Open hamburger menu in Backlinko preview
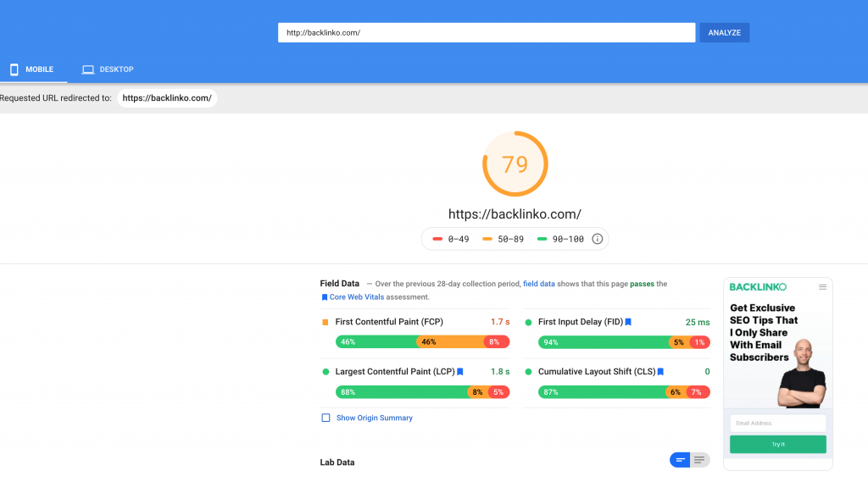The width and height of the screenshot is (868, 482). pos(821,287)
